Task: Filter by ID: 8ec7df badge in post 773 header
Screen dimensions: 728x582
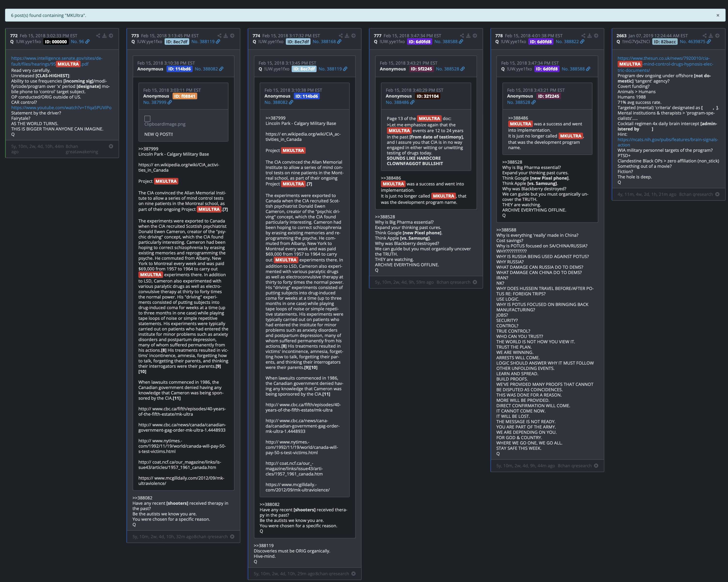Action: [x=177, y=42]
